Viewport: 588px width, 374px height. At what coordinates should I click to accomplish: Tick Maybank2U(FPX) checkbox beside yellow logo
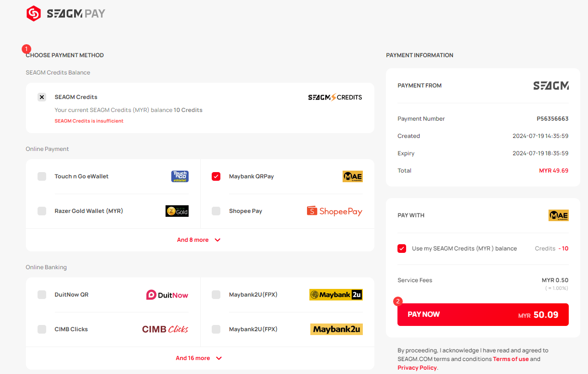[x=216, y=329]
